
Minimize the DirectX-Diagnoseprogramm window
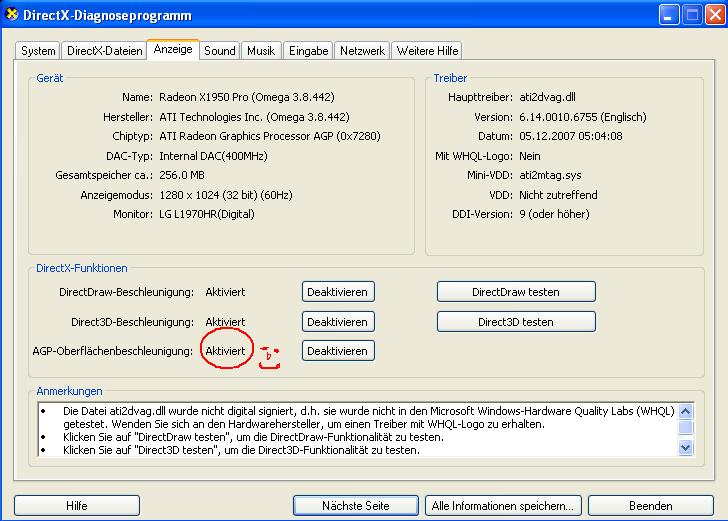[x=669, y=15]
